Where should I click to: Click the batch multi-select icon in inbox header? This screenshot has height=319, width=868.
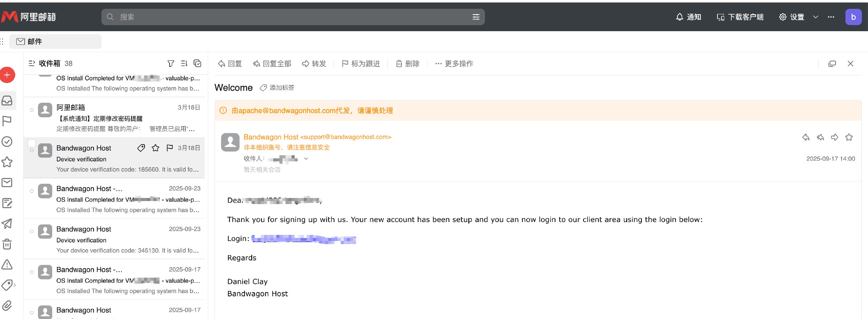click(x=197, y=63)
